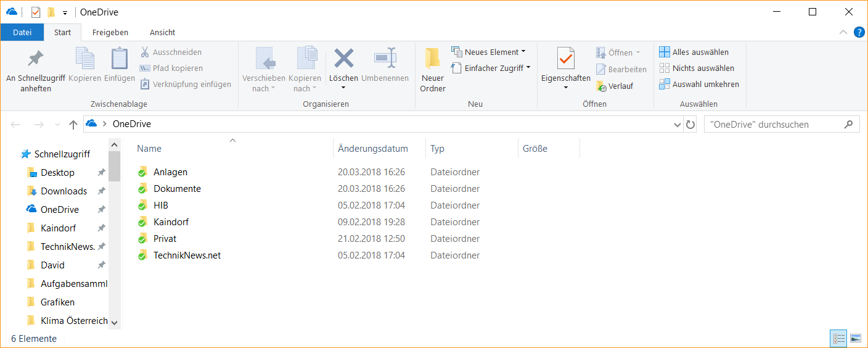
Task: Open Downloads in navigation pane
Action: (x=63, y=191)
